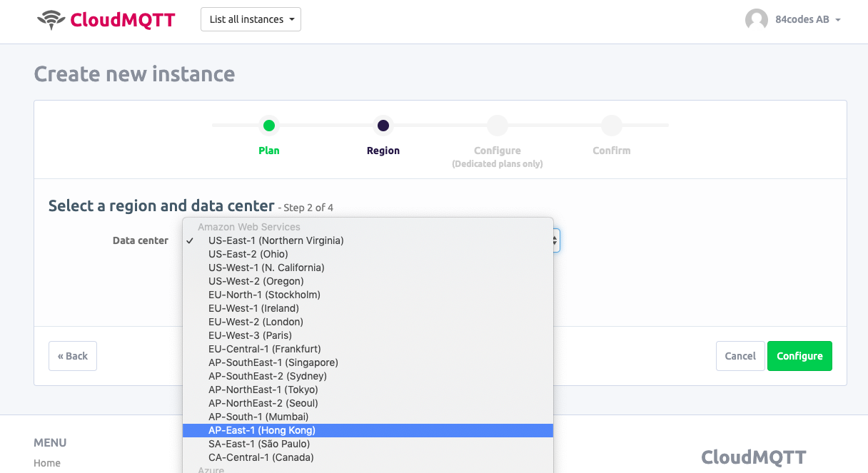Image resolution: width=868 pixels, height=473 pixels.
Task: Select US-East-2 (Ohio) option
Action: (x=368, y=254)
